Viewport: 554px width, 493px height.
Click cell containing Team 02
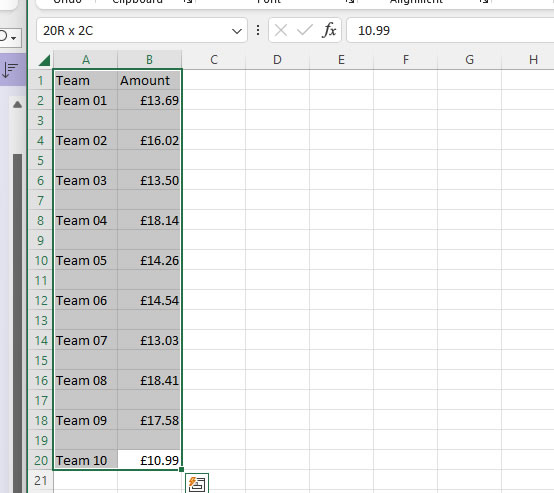86,141
